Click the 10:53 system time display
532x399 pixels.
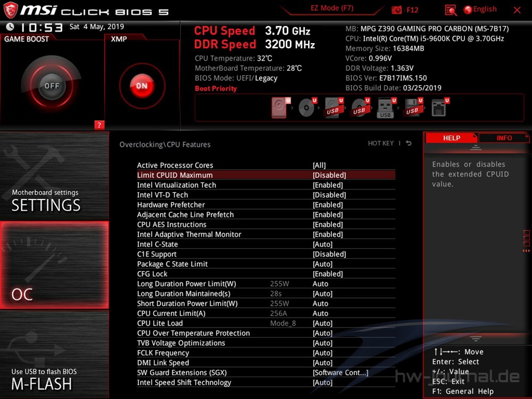[41, 27]
